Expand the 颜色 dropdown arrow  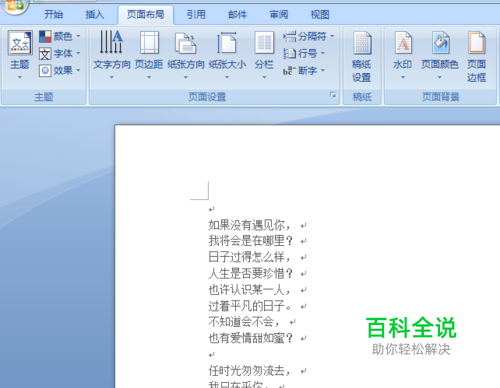coord(78,36)
